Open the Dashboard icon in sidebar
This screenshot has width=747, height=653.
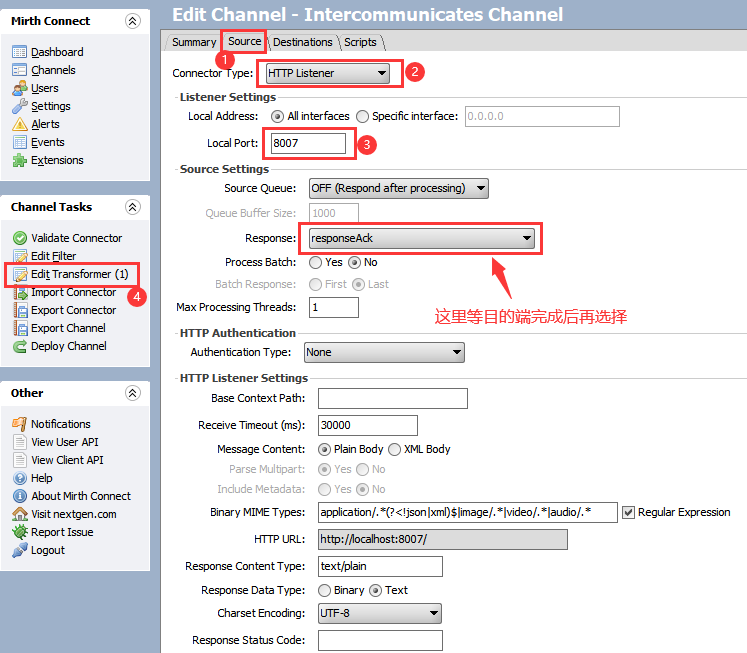pos(20,52)
